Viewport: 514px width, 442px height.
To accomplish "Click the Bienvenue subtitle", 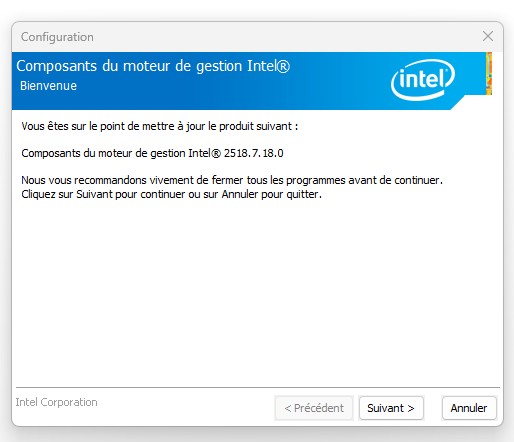I will (48, 86).
